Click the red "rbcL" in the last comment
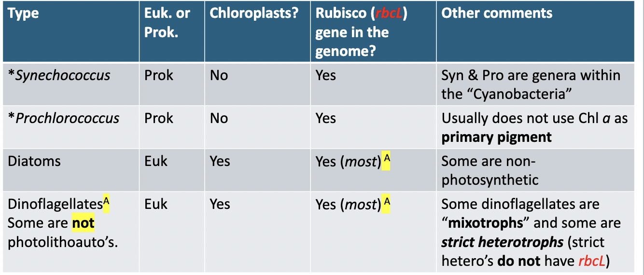644x275 pixels. (x=592, y=261)
